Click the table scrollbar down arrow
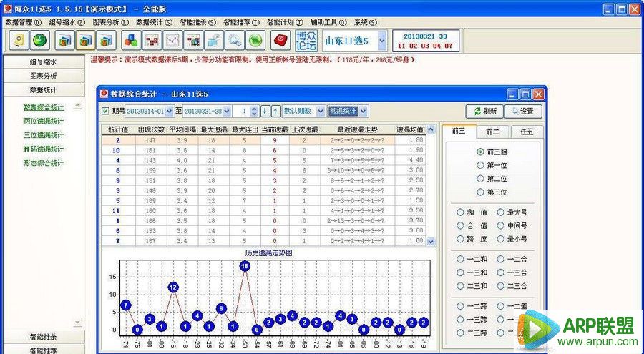Image resolution: width=644 pixels, height=354 pixels. point(431,242)
